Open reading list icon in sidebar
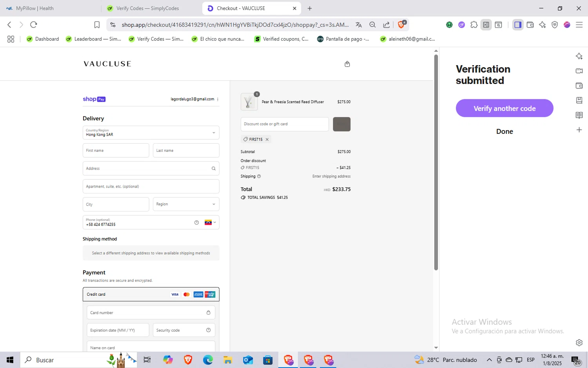The height and width of the screenshot is (368, 588). tap(579, 115)
